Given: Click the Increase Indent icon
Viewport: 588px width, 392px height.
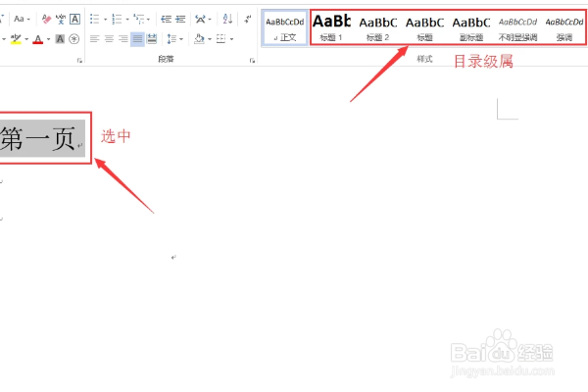Looking at the screenshot, I should pyautogui.click(x=180, y=19).
